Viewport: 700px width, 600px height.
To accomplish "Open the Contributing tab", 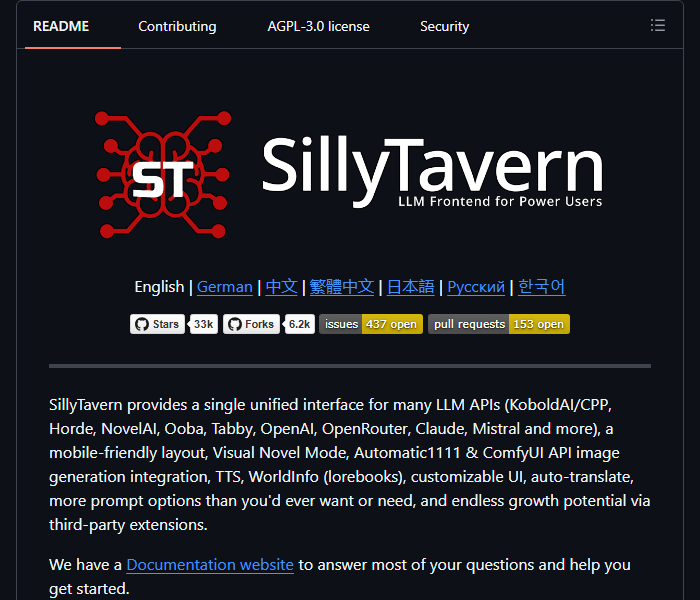I will pos(177,26).
